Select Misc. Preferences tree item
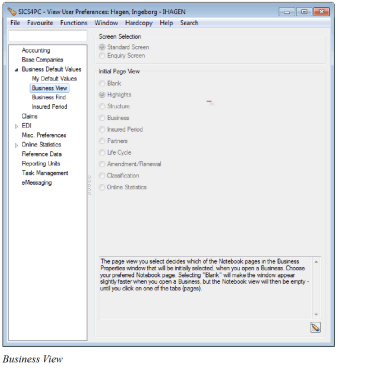Screen dimensions: 392x372 coord(44,135)
